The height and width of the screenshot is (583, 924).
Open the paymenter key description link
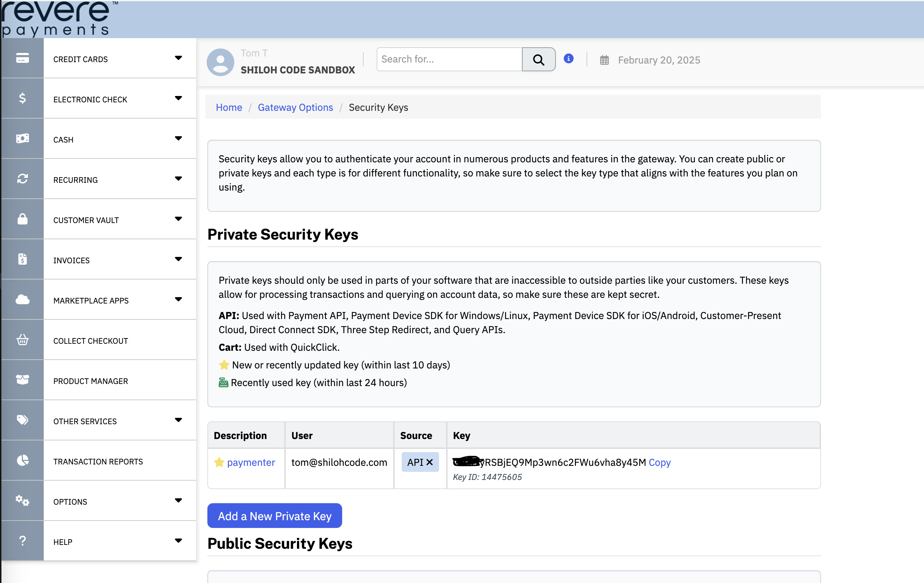click(251, 462)
